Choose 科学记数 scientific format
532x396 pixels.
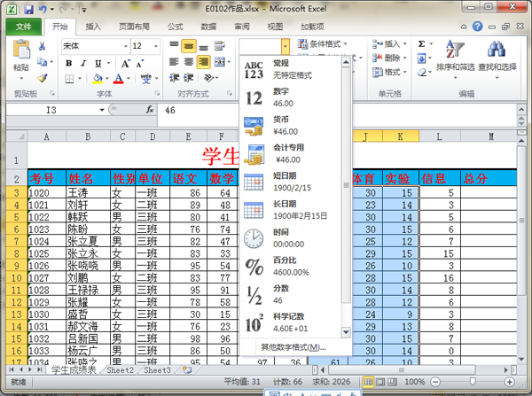pyautogui.click(x=291, y=322)
